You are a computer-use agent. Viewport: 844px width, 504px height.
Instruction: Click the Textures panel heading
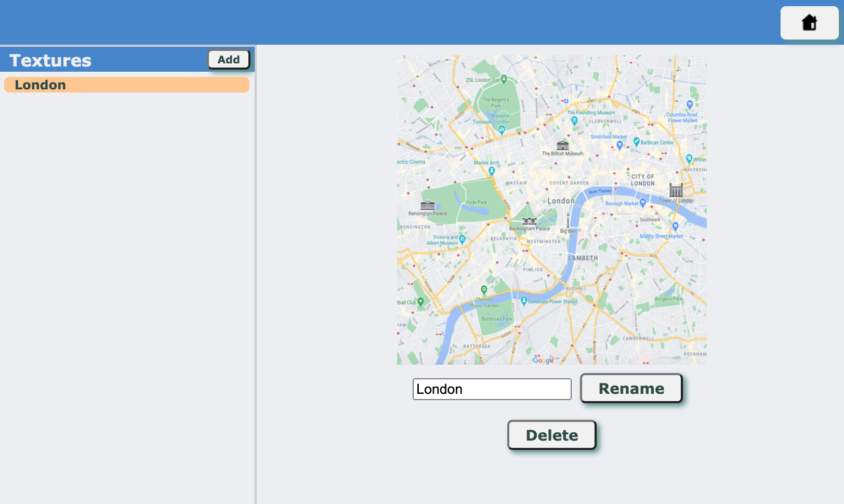50,60
